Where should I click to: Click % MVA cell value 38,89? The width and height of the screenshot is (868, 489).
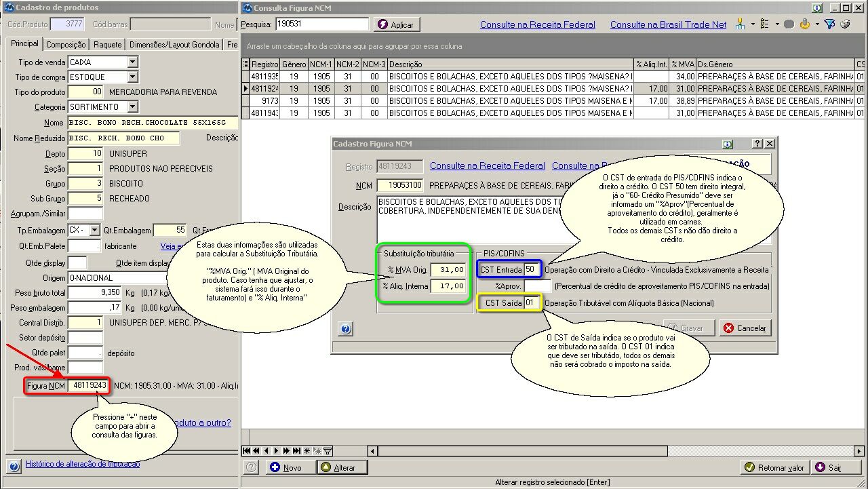683,101
